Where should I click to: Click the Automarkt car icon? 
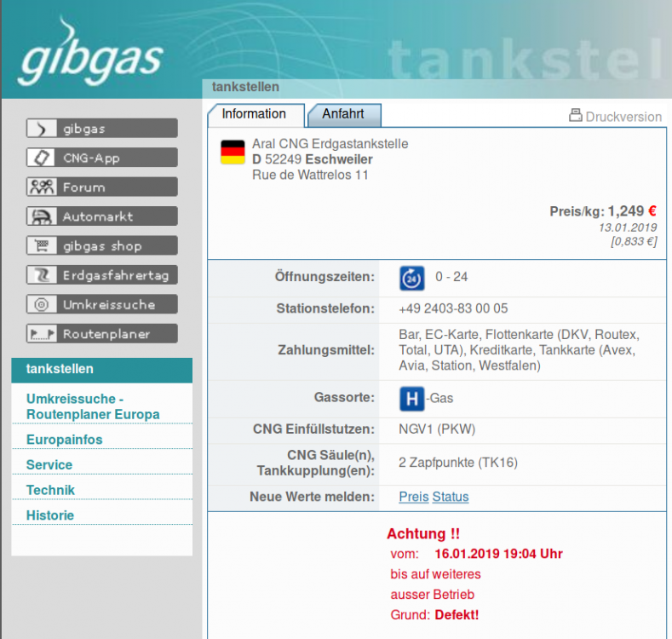point(42,216)
